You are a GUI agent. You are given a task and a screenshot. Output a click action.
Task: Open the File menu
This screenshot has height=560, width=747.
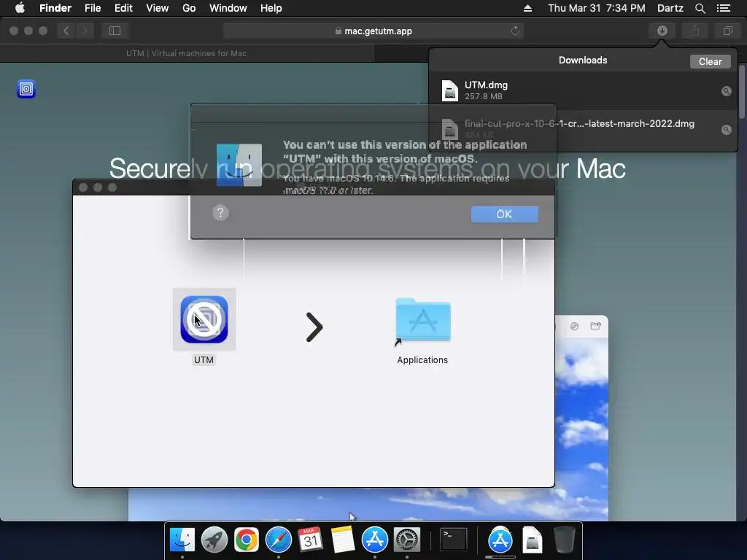[x=93, y=8]
